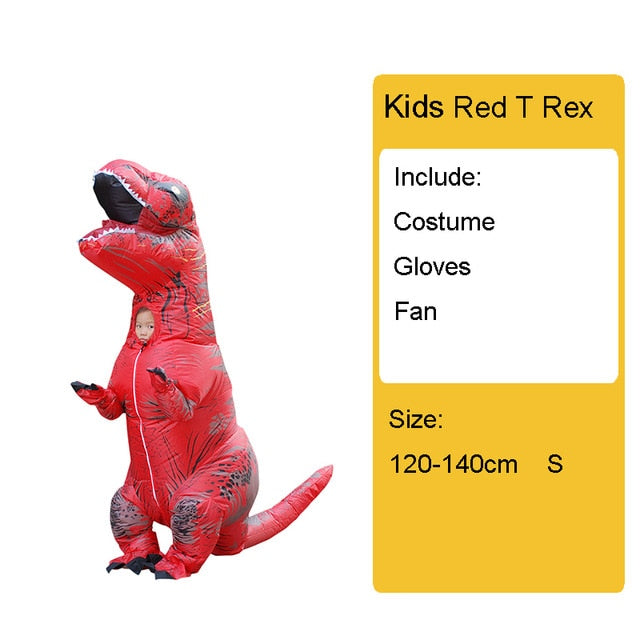
Task: Click the child's face in the costume
Action: pos(144,326)
